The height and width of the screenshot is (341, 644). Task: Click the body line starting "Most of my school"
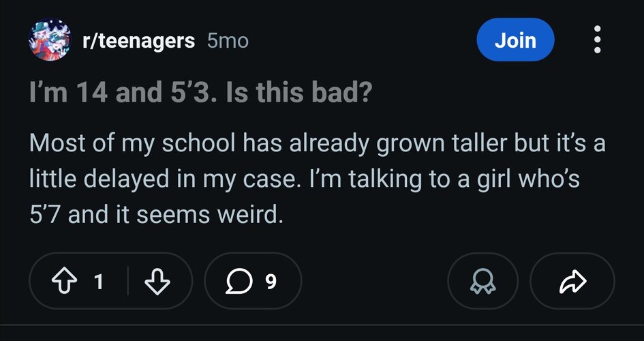point(317,143)
